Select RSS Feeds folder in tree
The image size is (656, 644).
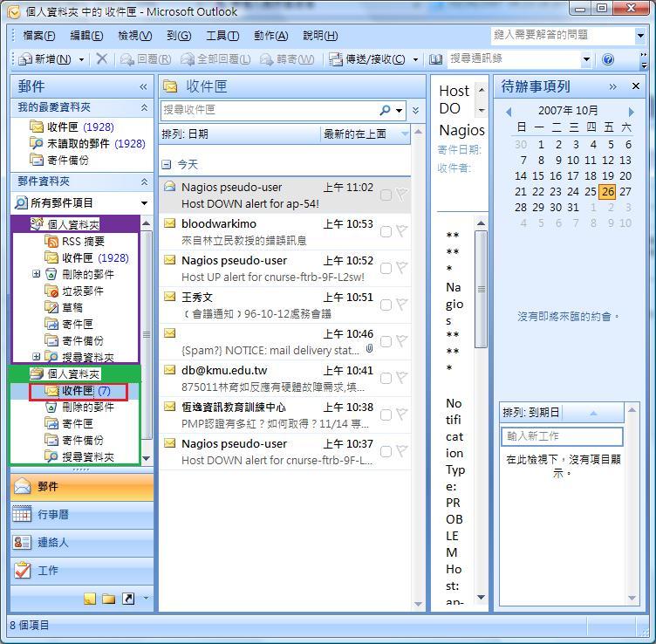[x=75, y=241]
